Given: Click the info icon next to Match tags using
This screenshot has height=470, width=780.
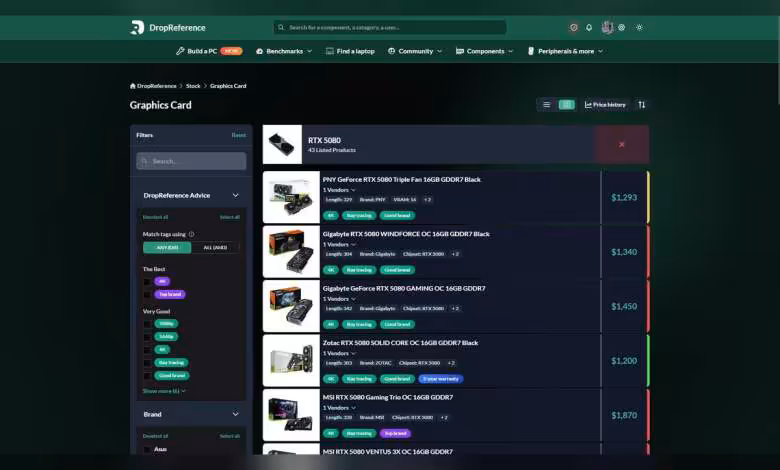Looking at the screenshot, I should (x=192, y=234).
